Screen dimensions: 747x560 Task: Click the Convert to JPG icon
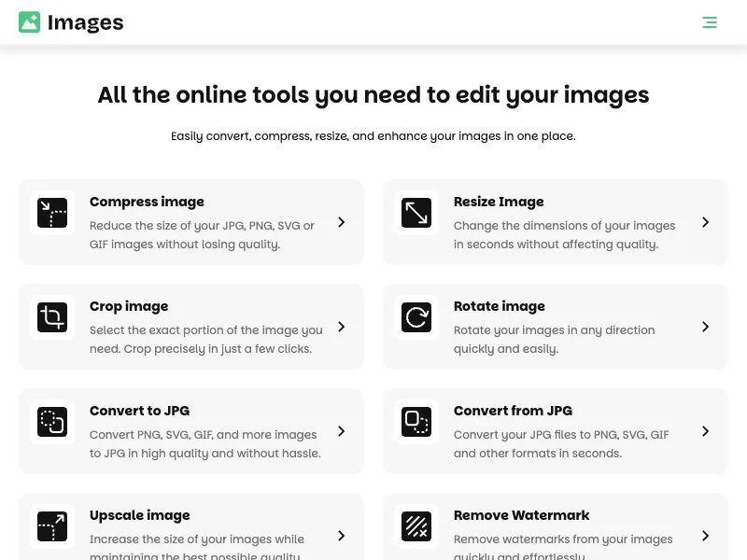pos(52,422)
